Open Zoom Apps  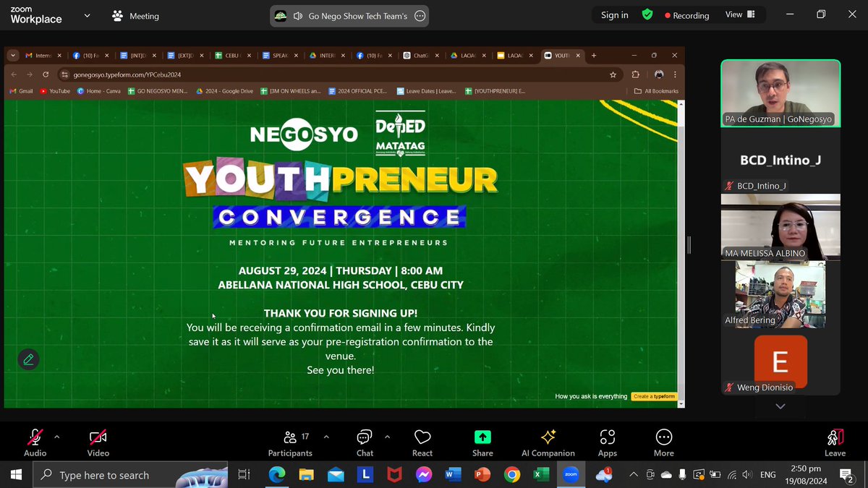tap(608, 442)
